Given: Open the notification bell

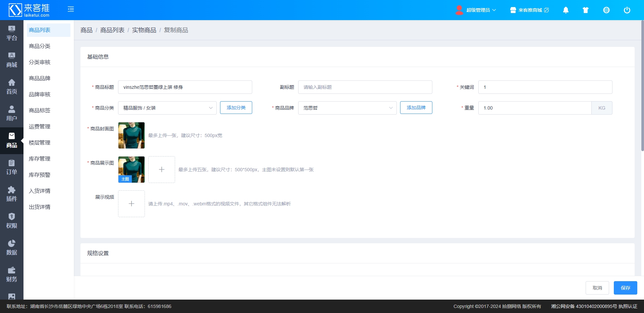Looking at the screenshot, I should coord(566,10).
